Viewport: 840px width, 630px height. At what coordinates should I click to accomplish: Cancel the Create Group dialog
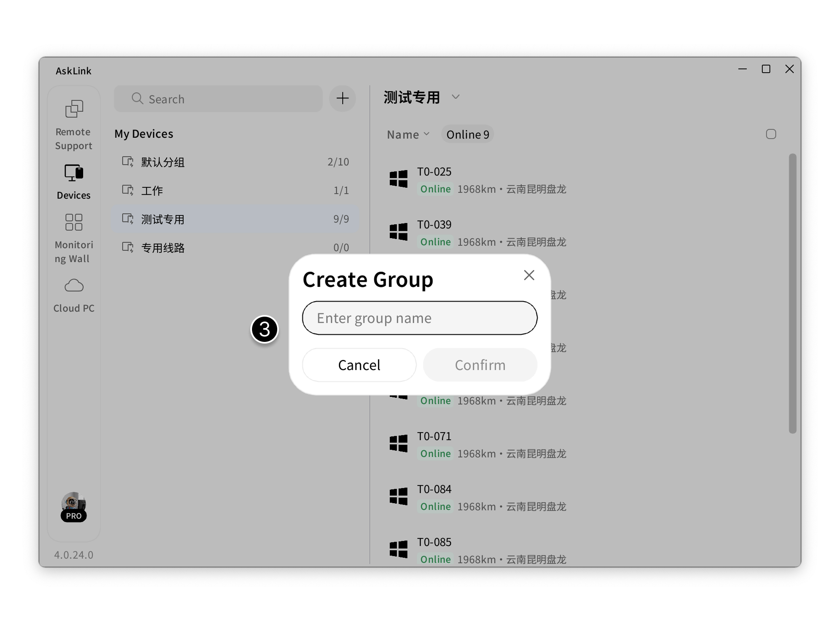(359, 365)
